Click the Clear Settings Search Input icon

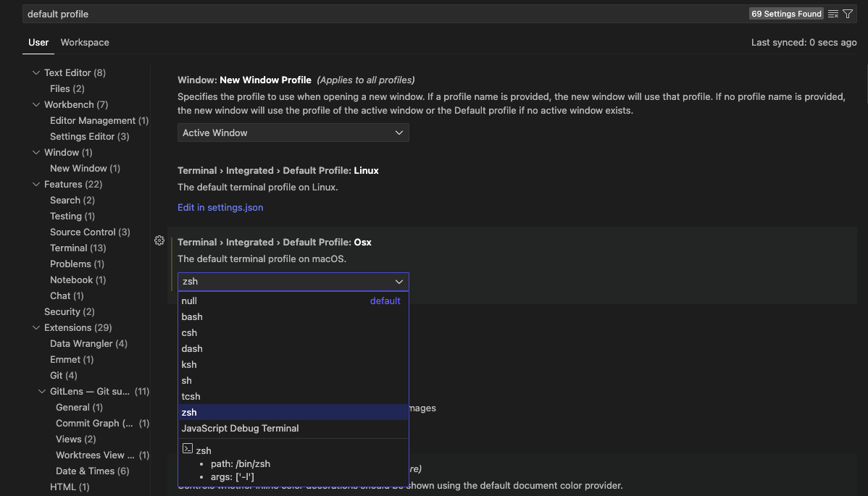[832, 14]
